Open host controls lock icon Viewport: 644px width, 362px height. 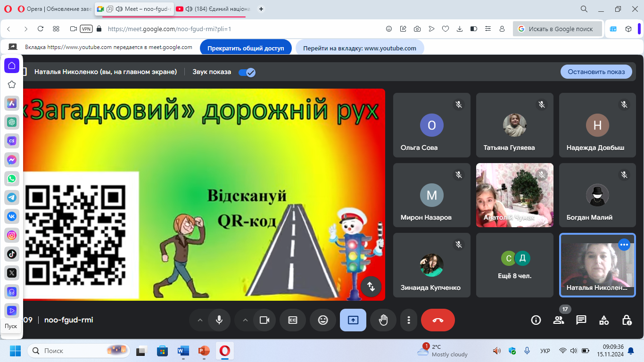coord(627,320)
